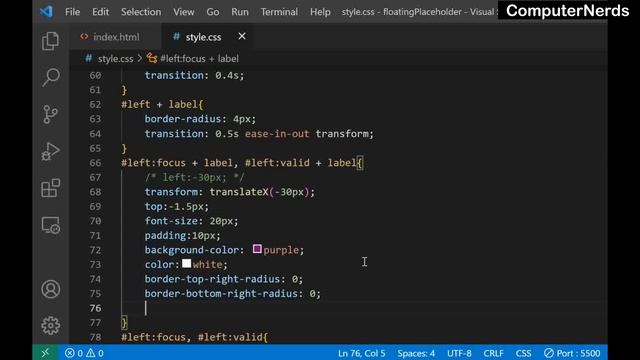Open the Search view in activity bar
Image resolution: width=640 pixels, height=360 pixels.
[x=51, y=77]
